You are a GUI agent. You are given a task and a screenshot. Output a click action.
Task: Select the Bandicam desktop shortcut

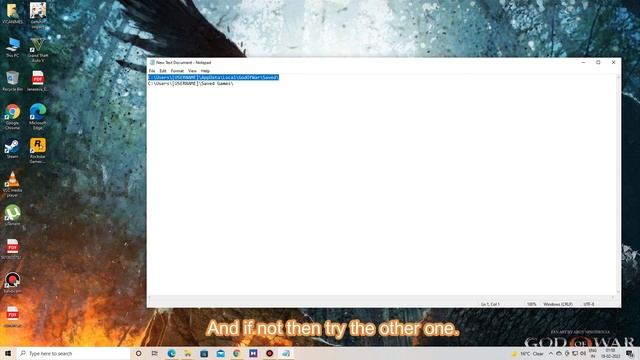12,282
